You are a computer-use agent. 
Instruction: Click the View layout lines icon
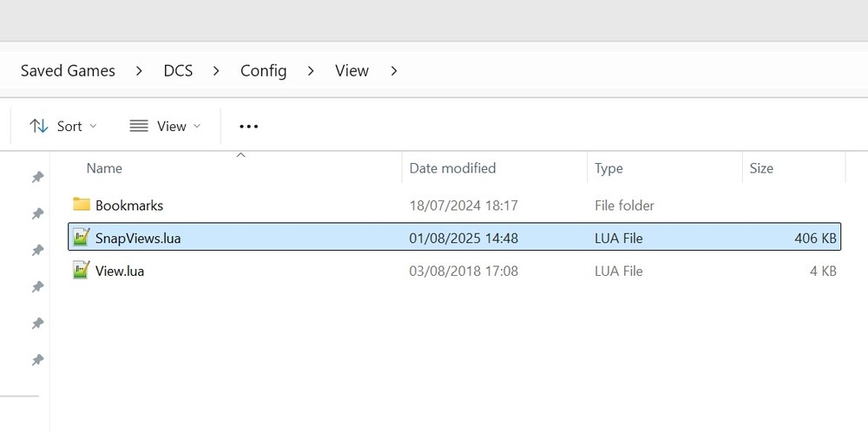tap(139, 126)
